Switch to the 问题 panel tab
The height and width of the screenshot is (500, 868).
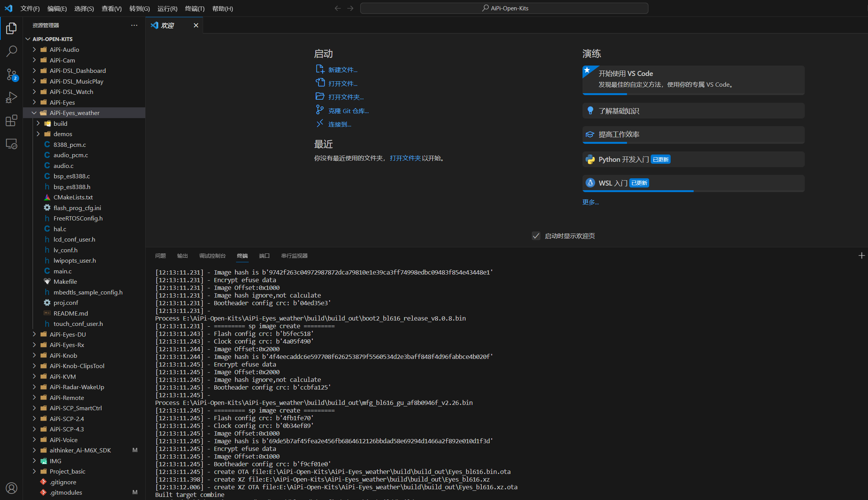pyautogui.click(x=161, y=256)
